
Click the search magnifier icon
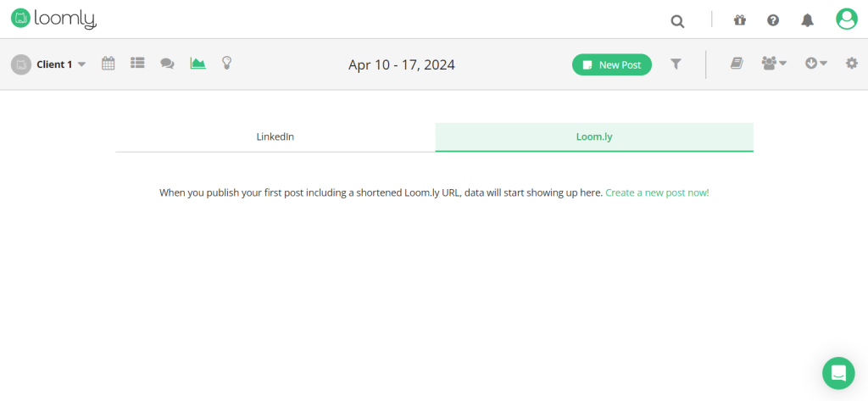pyautogui.click(x=677, y=21)
